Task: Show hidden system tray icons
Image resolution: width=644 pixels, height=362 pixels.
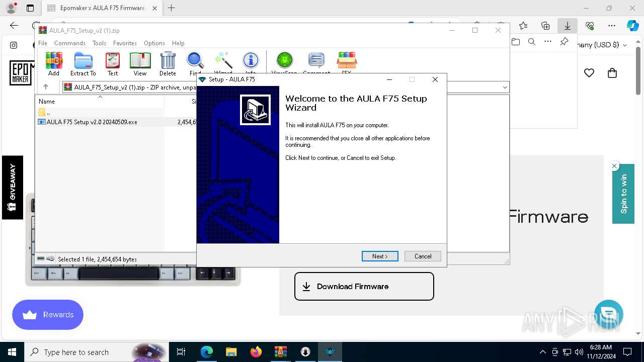Action: (x=542, y=352)
